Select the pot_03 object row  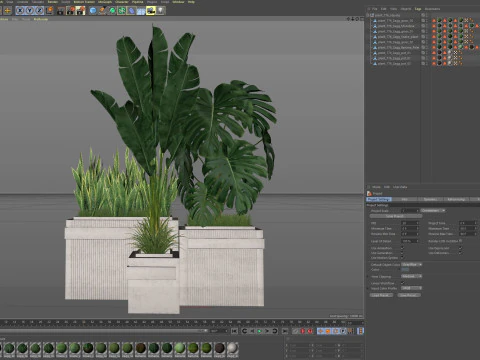tap(394, 63)
